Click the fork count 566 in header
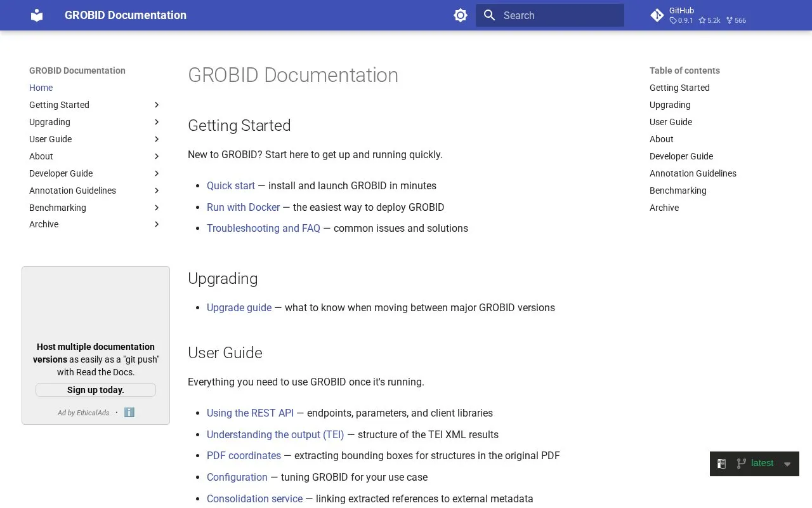This screenshot has height=508, width=812. point(736,20)
